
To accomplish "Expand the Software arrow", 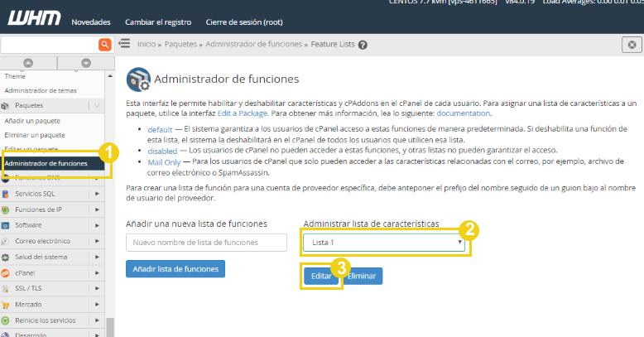I will [x=97, y=225].
